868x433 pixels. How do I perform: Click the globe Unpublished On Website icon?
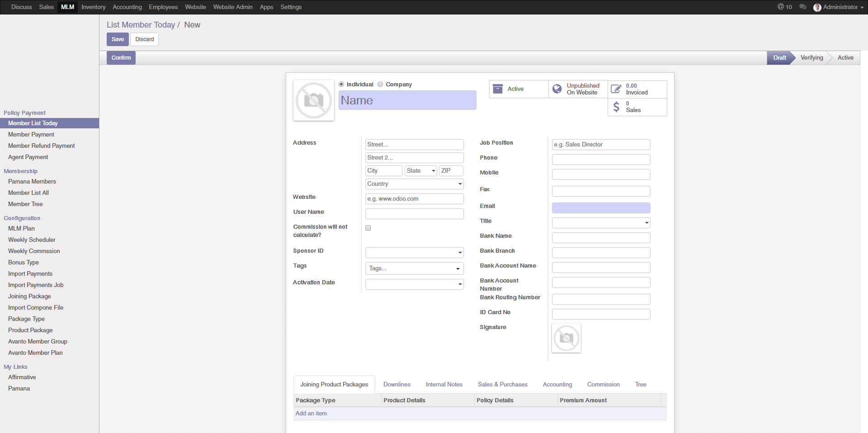(557, 89)
